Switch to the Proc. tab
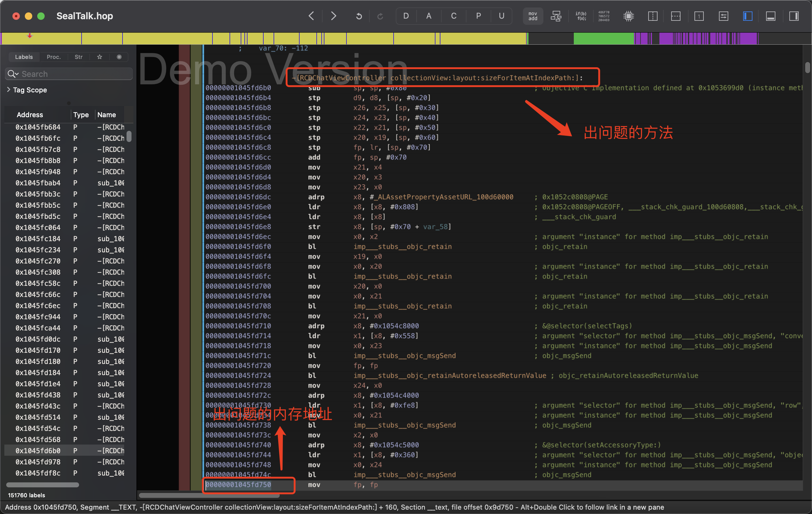Screen dimensions: 812x514 click(54, 57)
